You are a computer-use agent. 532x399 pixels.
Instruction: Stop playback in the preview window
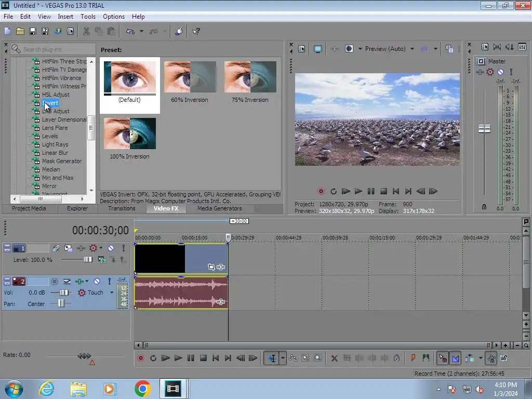(383, 191)
